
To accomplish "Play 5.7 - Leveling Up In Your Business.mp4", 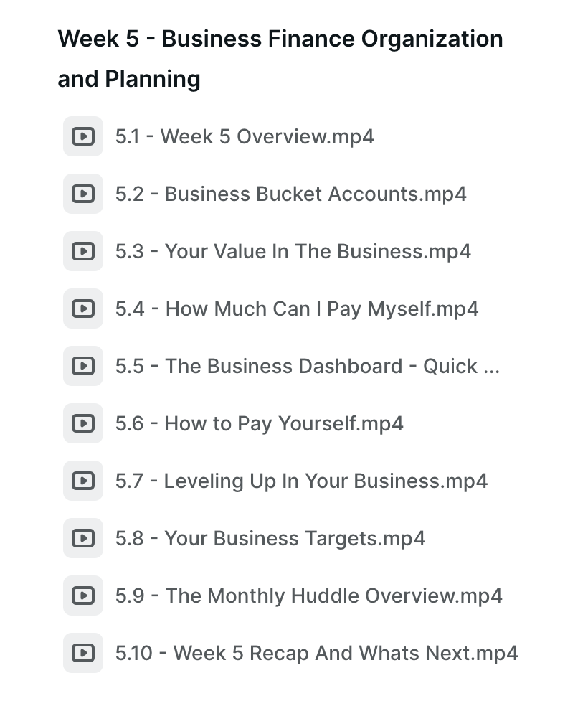I will coord(301,481).
